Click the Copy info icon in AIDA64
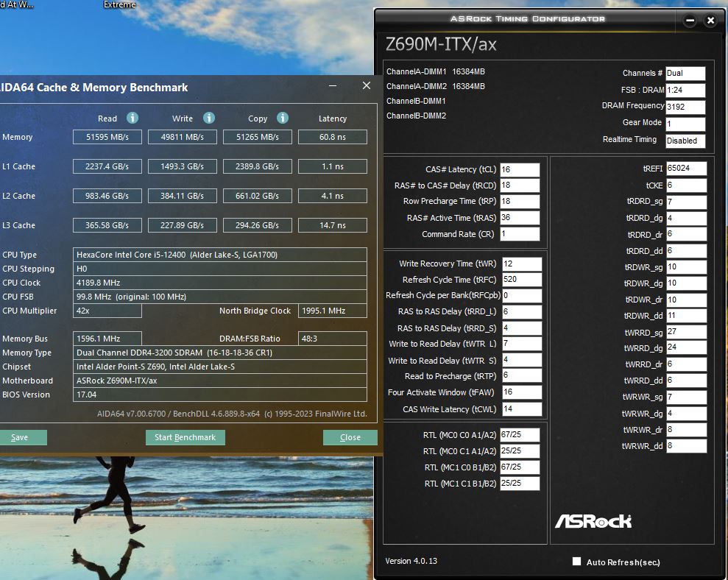This screenshot has height=580, width=728. 282,118
